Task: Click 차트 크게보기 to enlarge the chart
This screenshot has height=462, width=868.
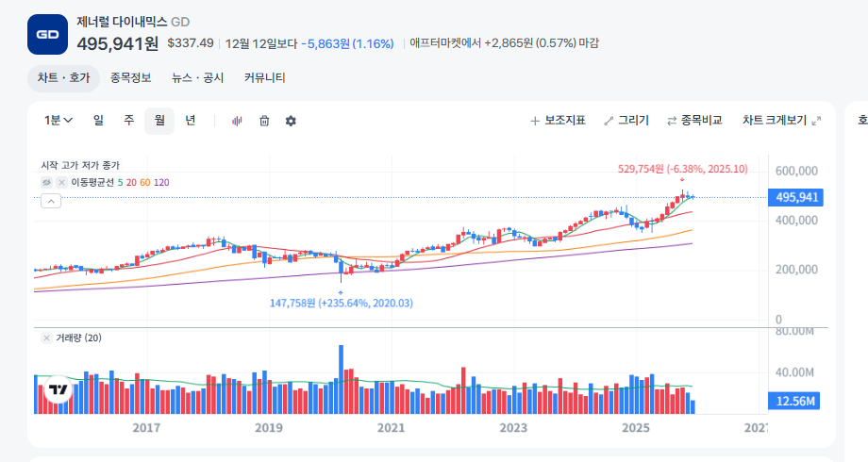Action: [781, 121]
